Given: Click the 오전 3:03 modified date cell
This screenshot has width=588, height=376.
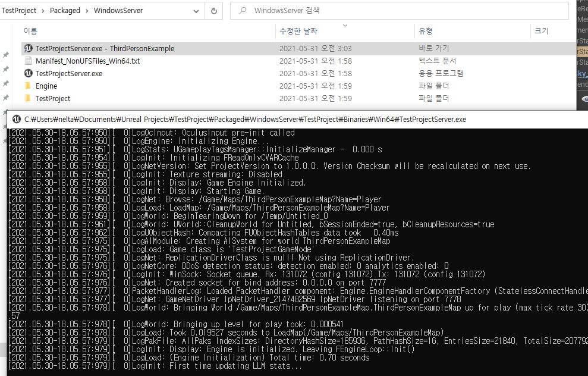Looking at the screenshot, I should click(x=315, y=48).
